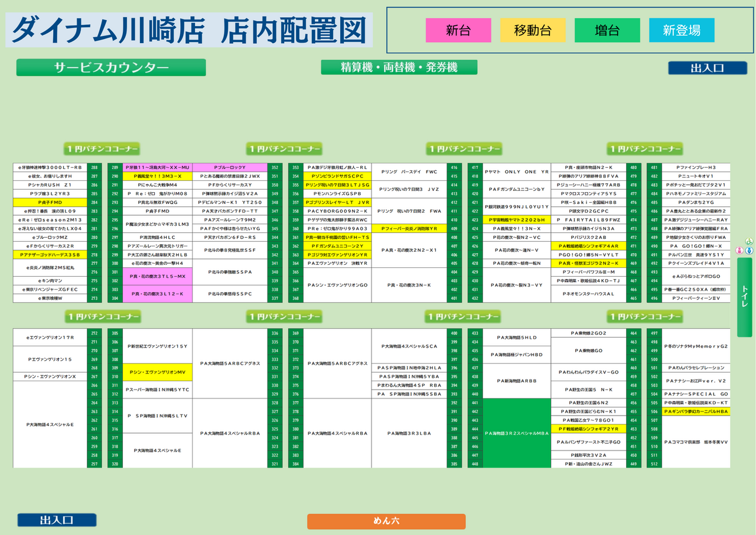Screen dimensions: 756x535
Task: Select machine cell e彼女、お借りしますH
Action: (x=50, y=176)
